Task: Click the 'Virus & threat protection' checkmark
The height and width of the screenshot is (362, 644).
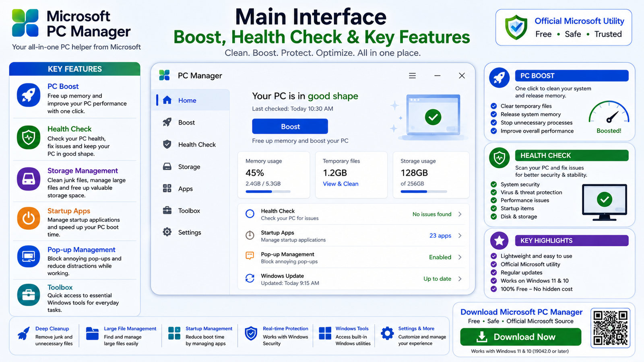Action: pyautogui.click(x=494, y=192)
